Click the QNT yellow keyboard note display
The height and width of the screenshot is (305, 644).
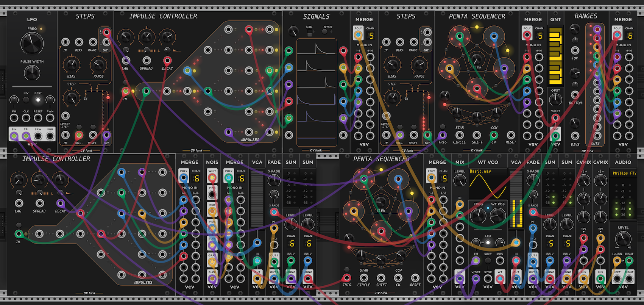point(555,55)
